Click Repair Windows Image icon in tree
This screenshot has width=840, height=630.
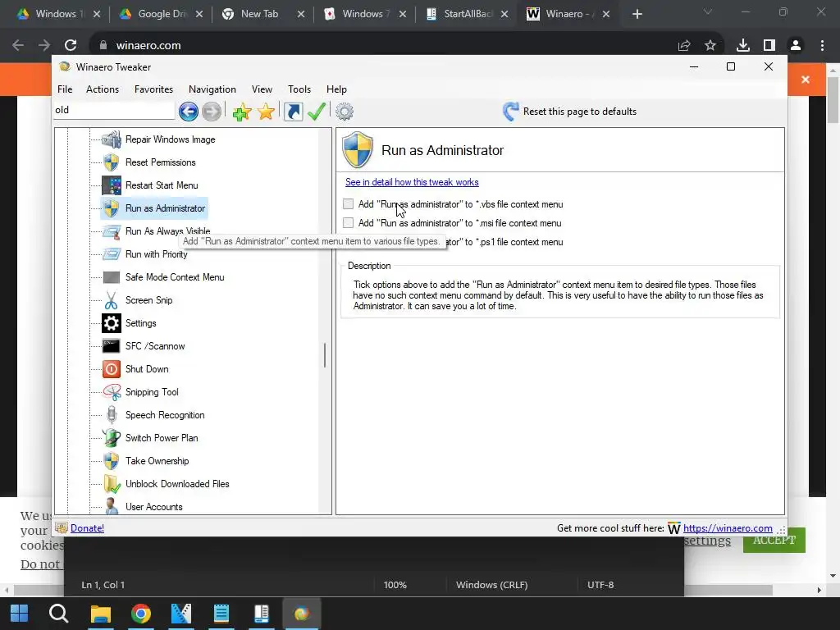pyautogui.click(x=112, y=139)
